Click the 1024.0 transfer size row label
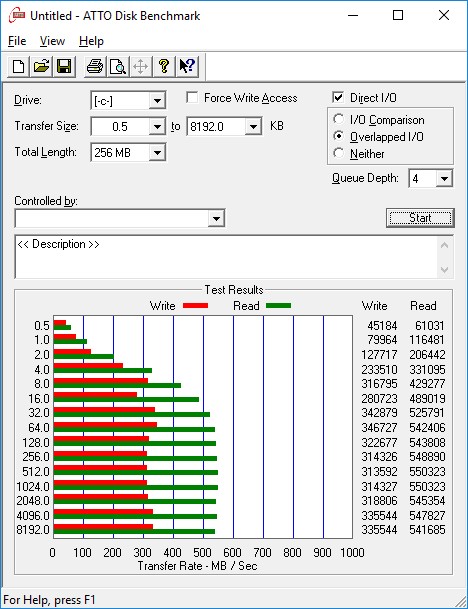Viewport: 468px width, 609px height. [x=33, y=486]
